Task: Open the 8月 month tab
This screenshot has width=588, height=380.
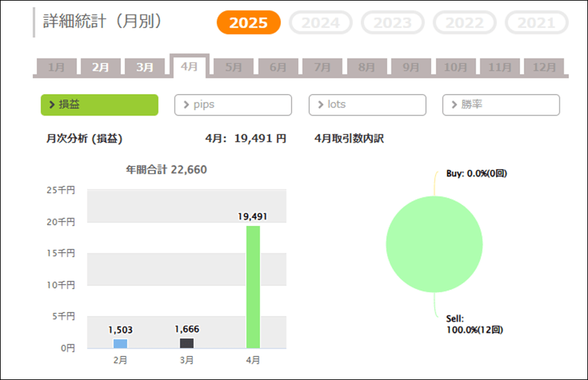Action: point(367,67)
